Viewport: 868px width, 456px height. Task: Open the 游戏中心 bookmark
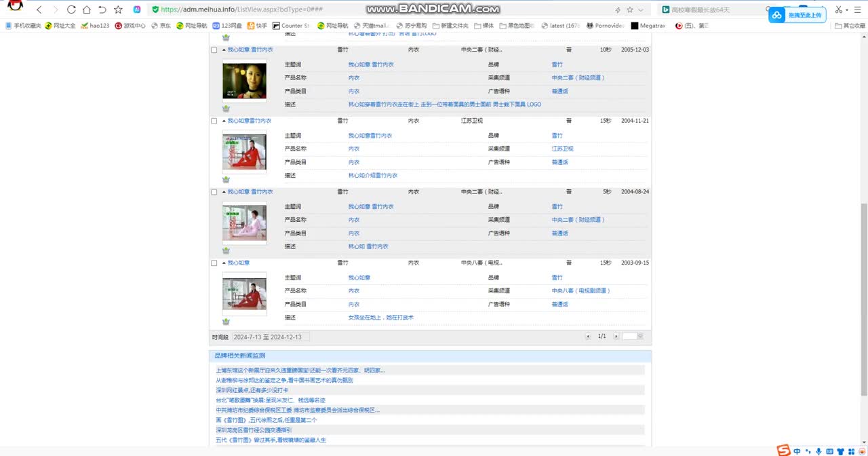(130, 26)
